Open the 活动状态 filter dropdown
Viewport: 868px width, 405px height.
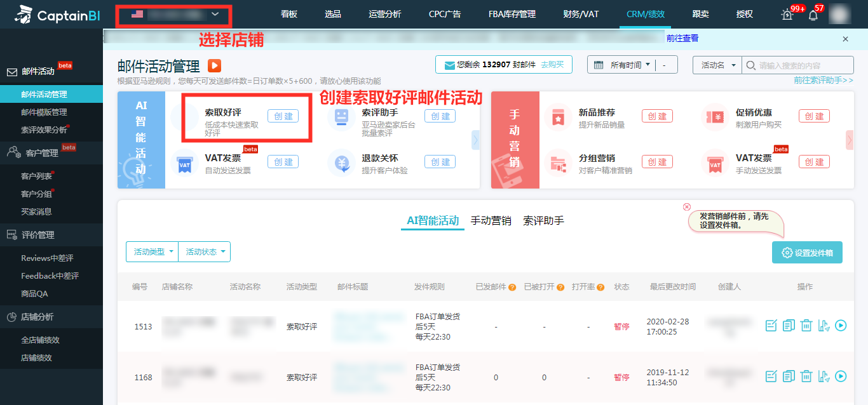205,252
